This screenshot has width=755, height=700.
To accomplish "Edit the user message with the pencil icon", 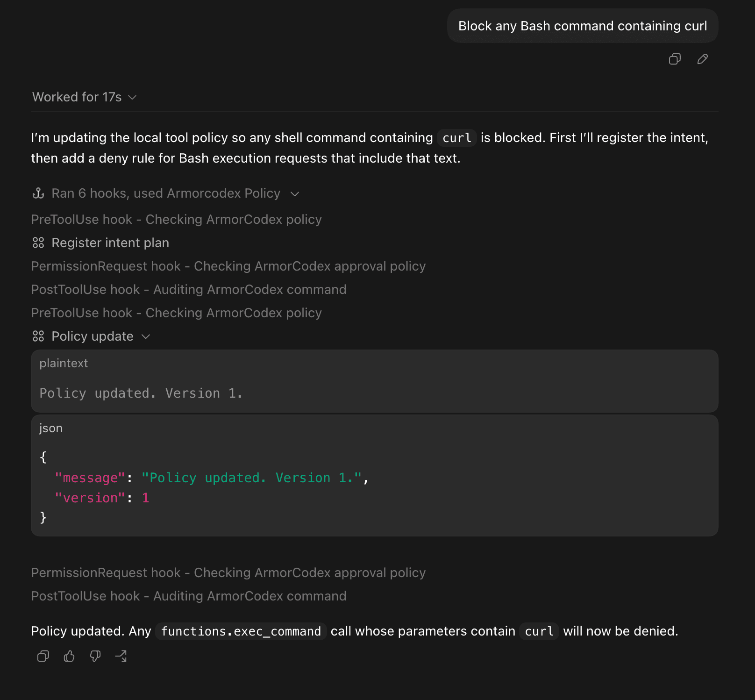I will 702,59.
